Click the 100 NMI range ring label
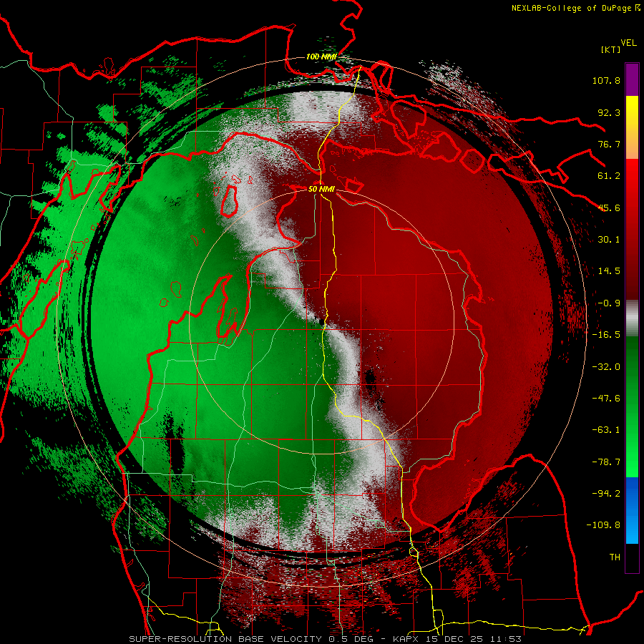This screenshot has height=644, width=644. (x=321, y=57)
